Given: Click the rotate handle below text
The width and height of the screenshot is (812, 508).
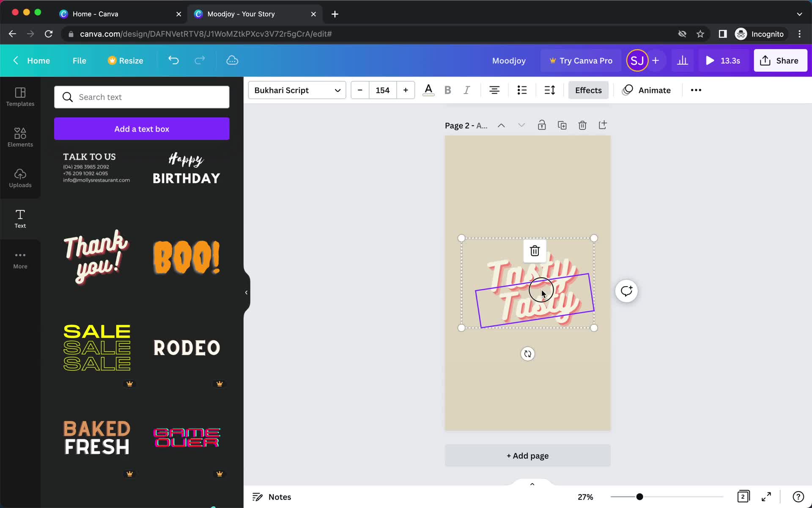Looking at the screenshot, I should 528,354.
